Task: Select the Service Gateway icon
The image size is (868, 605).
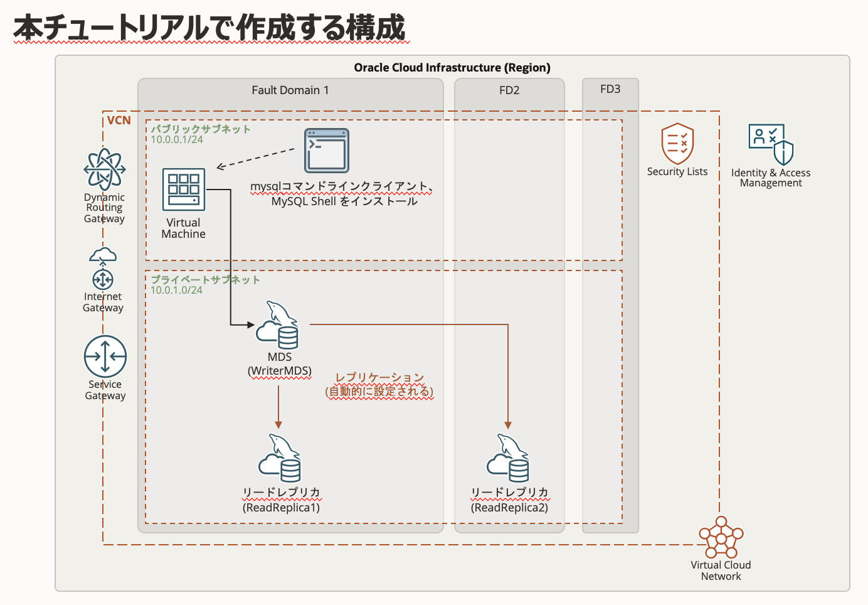Action: [x=105, y=356]
